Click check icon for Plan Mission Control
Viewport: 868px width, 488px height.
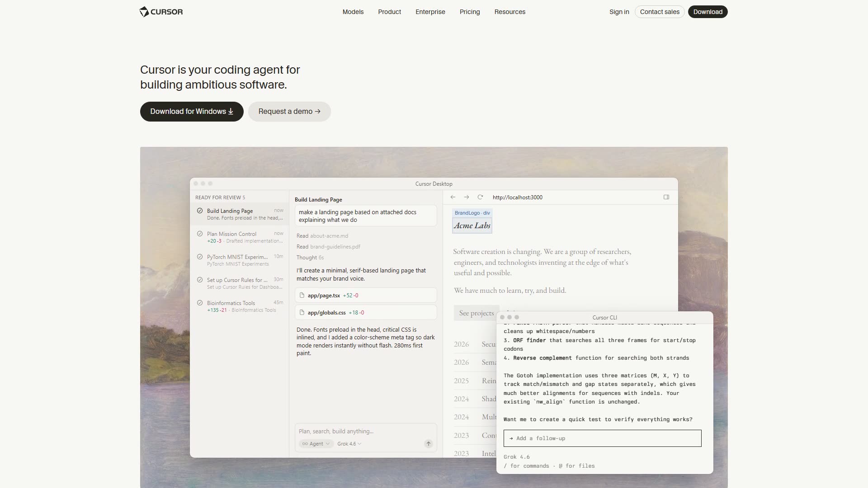pos(200,234)
